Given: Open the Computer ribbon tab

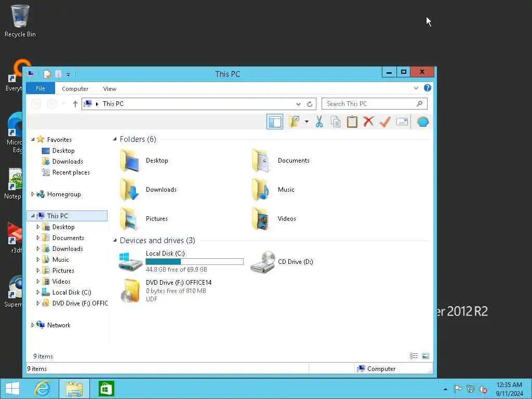Looking at the screenshot, I should click(x=75, y=88).
